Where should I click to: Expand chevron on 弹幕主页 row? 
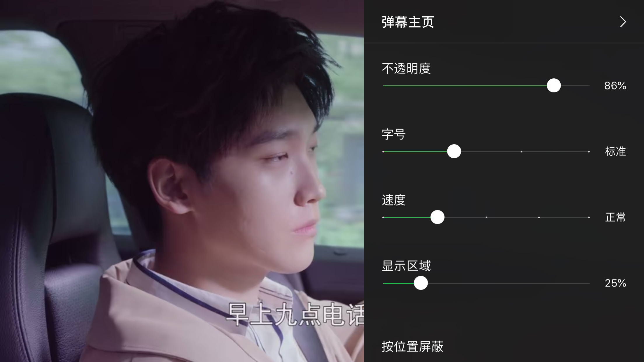tap(623, 22)
